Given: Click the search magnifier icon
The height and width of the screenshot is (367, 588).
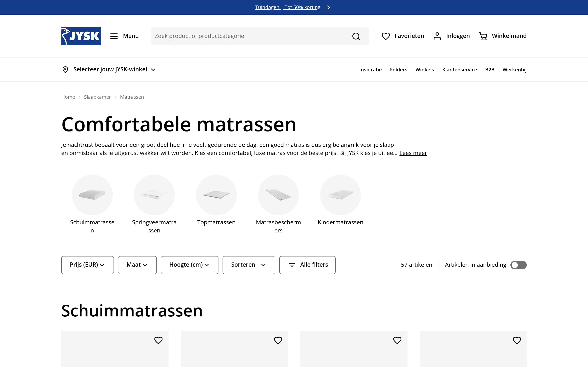Looking at the screenshot, I should [355, 36].
